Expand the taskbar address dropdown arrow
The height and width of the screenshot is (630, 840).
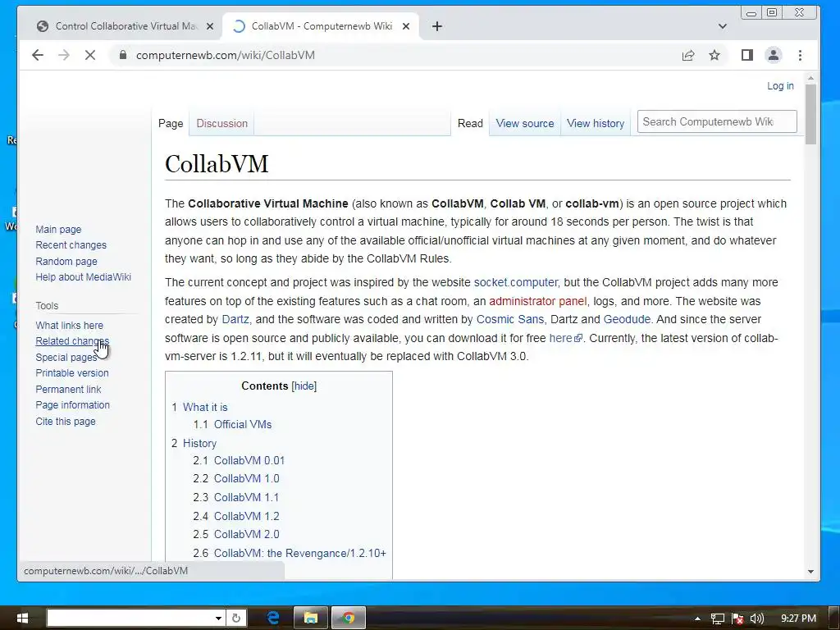(x=218, y=619)
